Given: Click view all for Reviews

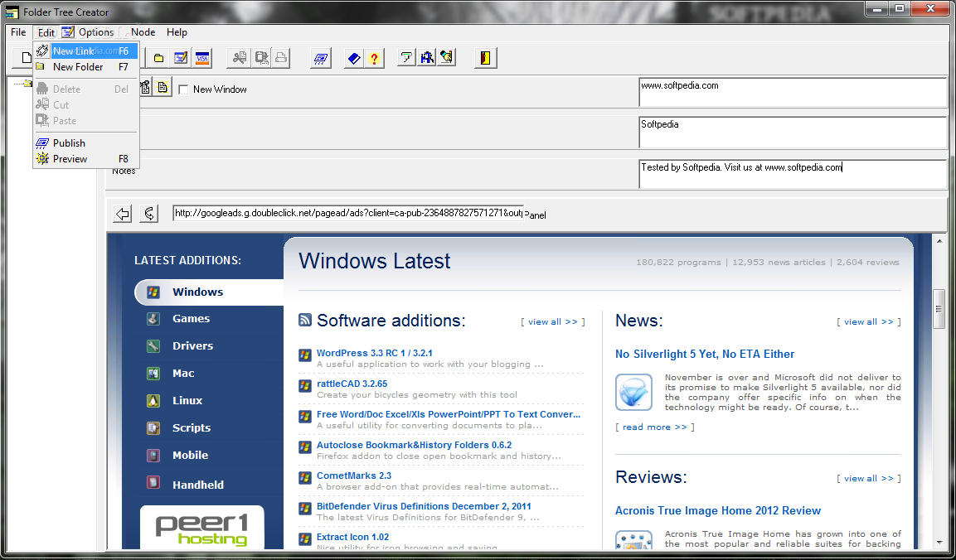Looking at the screenshot, I should point(868,478).
